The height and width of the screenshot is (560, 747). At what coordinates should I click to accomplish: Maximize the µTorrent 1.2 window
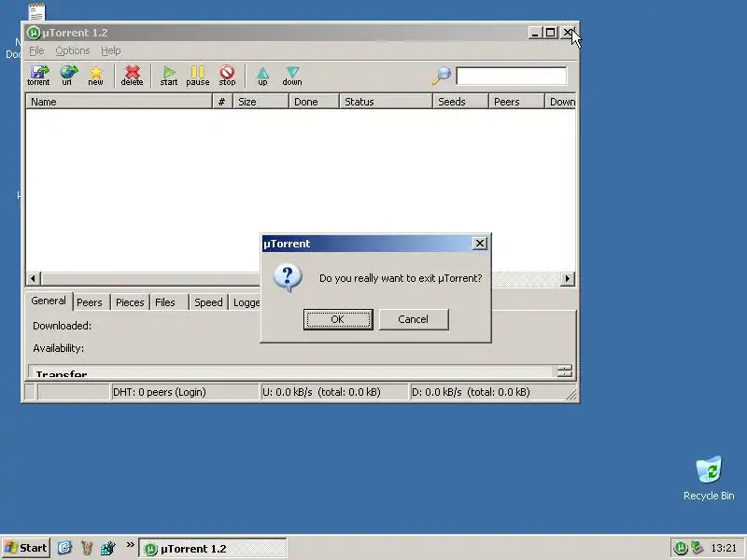coord(551,33)
